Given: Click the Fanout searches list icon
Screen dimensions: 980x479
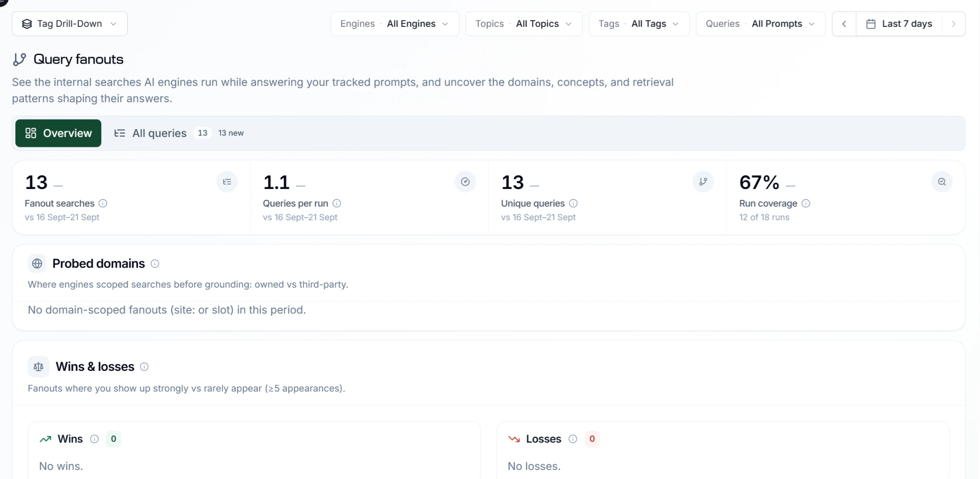Looking at the screenshot, I should click(227, 182).
